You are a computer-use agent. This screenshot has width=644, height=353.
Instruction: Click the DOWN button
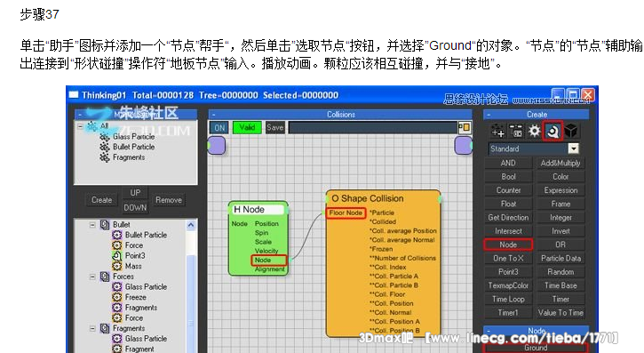pyautogui.click(x=135, y=207)
